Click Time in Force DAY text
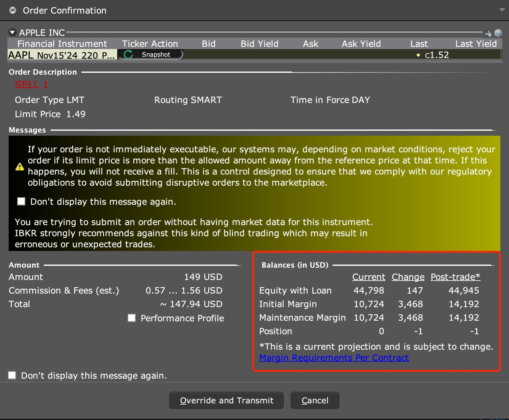 coord(330,100)
